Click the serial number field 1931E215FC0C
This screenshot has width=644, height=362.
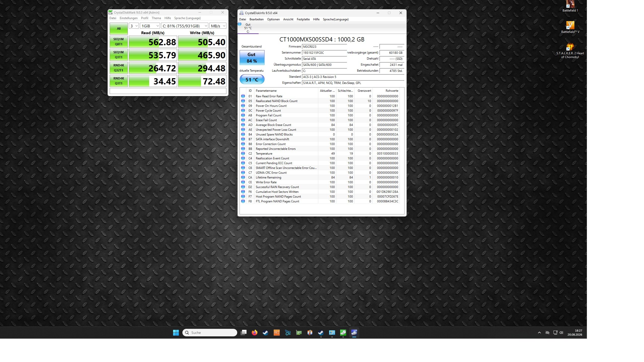[324, 53]
